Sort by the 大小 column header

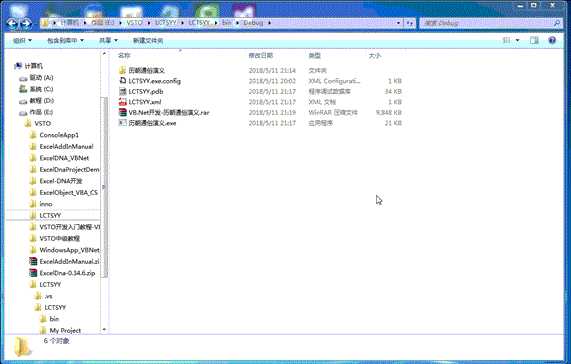pyautogui.click(x=375, y=55)
